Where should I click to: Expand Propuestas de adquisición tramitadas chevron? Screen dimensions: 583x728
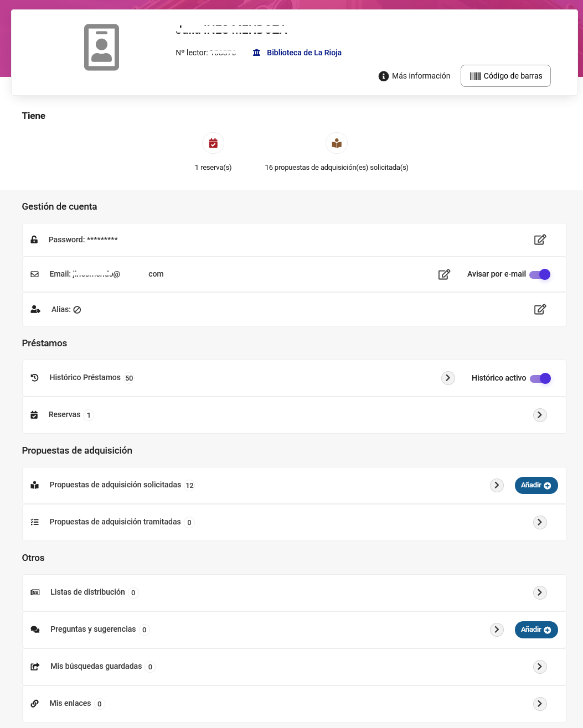pyautogui.click(x=540, y=522)
